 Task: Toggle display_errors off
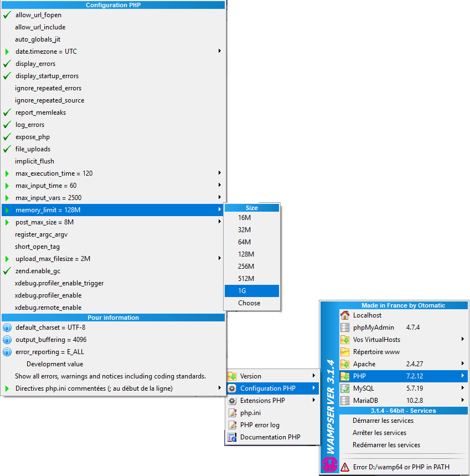click(113, 64)
